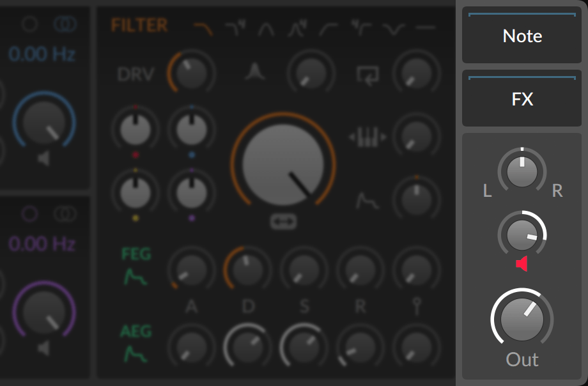588x386 pixels.
Task: Click the velocity pin icon beside R
Action: pyautogui.click(x=416, y=307)
